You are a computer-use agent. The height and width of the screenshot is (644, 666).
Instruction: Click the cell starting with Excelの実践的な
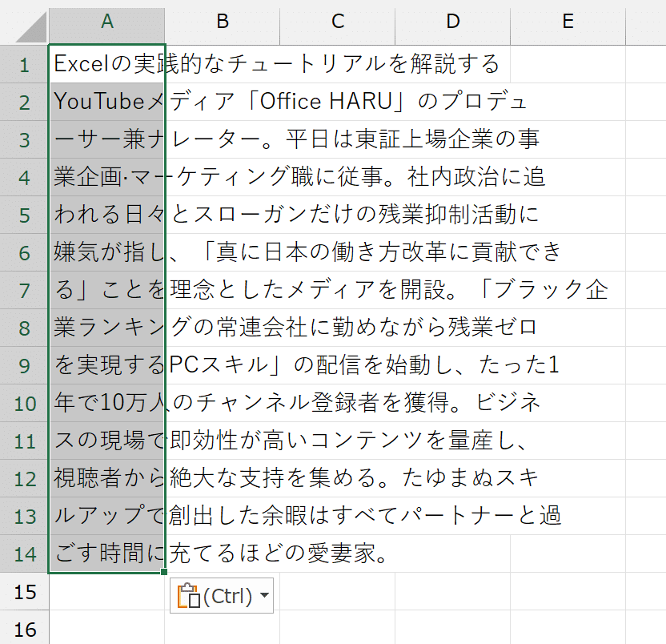[x=106, y=62]
